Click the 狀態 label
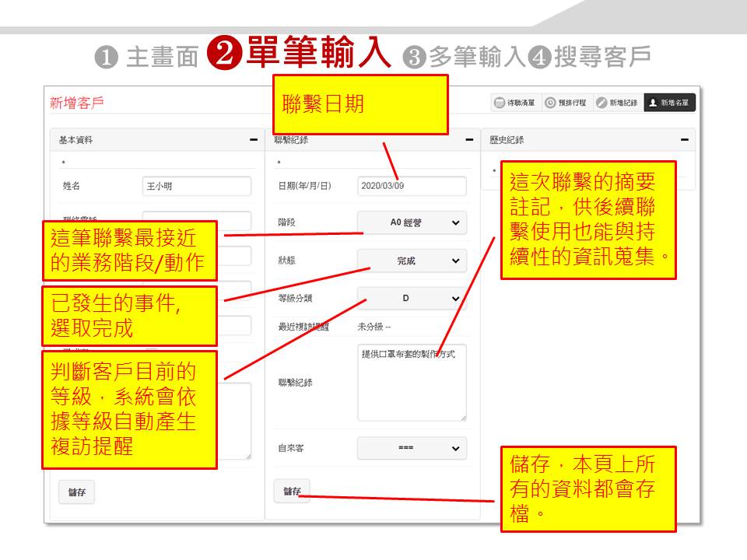Image resolution: width=747 pixels, height=560 pixels. [287, 261]
